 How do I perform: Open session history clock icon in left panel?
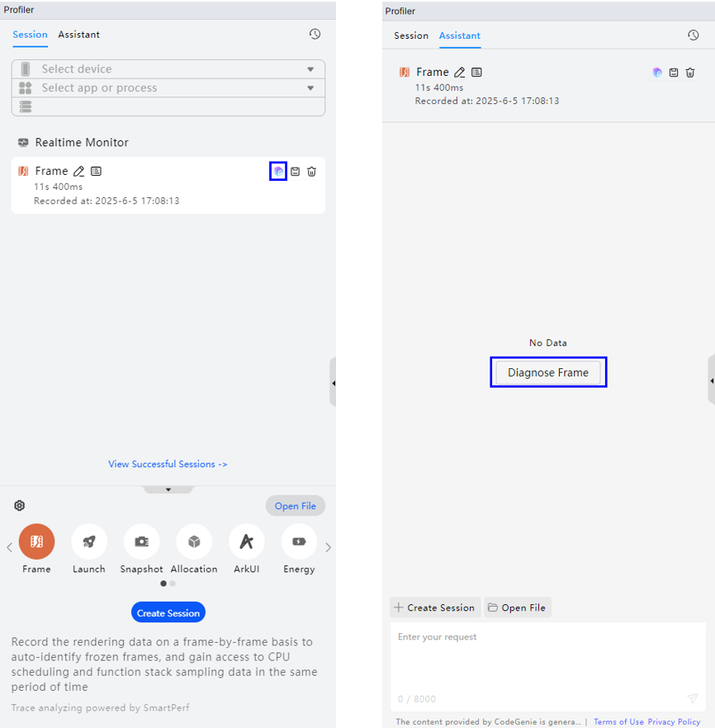point(315,34)
